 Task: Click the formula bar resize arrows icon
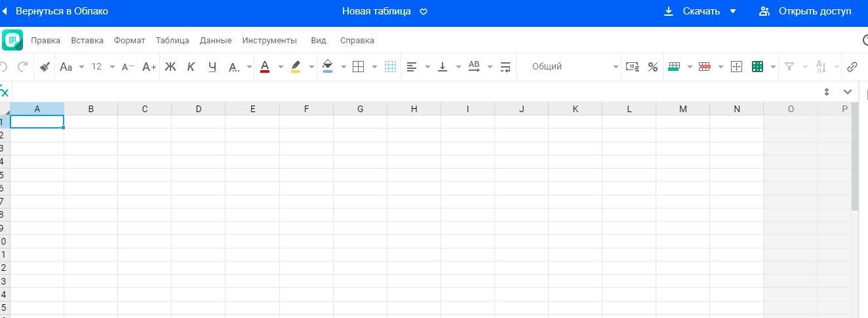[x=827, y=92]
